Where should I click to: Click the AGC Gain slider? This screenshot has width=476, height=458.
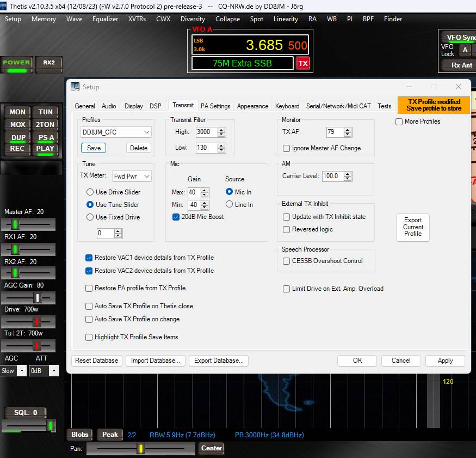tap(28, 298)
